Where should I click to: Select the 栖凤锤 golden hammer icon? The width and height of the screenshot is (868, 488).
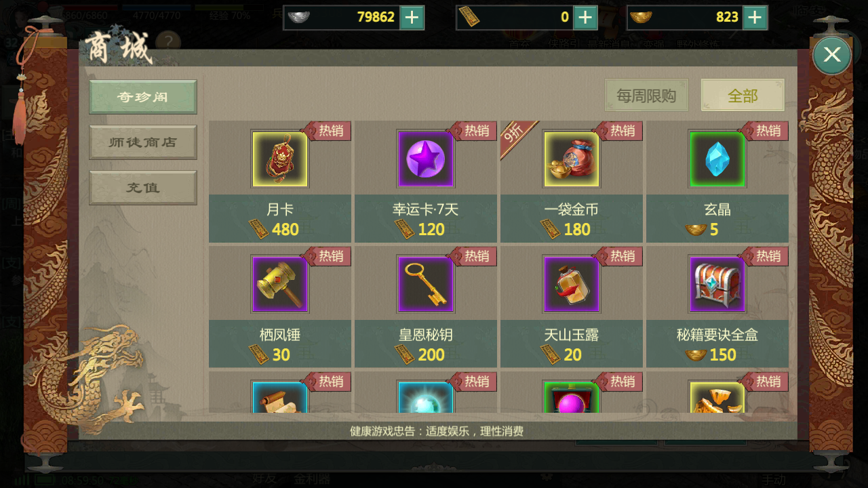[280, 285]
